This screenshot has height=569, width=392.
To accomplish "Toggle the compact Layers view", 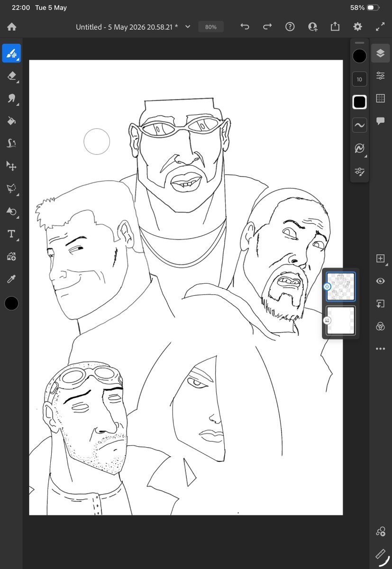I will point(380,54).
